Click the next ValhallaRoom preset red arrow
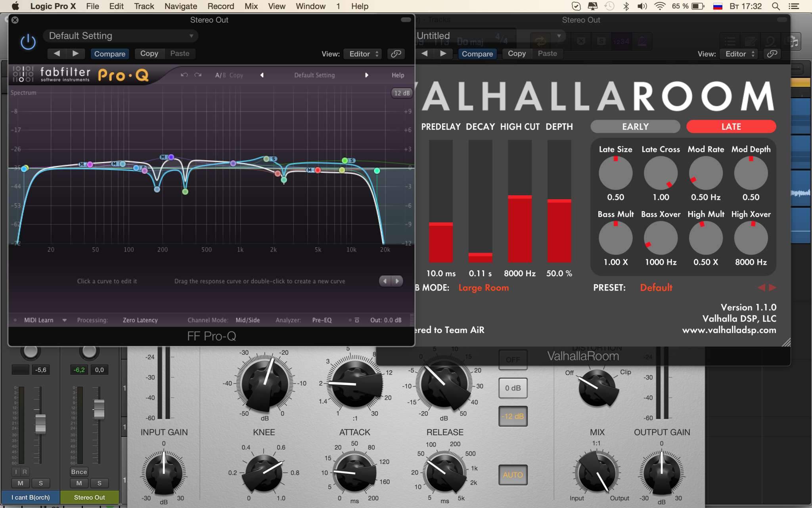The width and height of the screenshot is (812, 508). coord(772,287)
